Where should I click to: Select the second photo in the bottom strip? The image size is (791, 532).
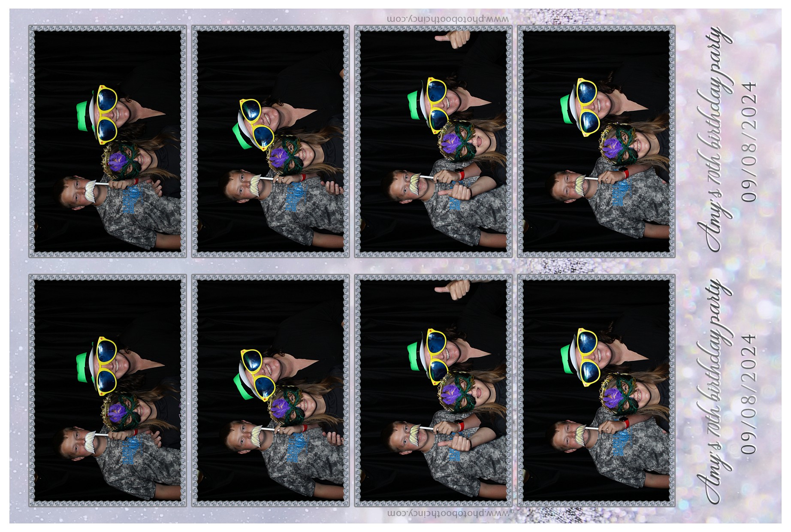tap(270, 390)
